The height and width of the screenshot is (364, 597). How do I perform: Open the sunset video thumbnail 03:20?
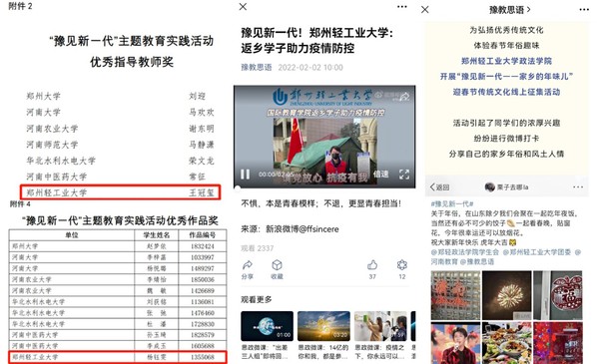click(323, 326)
